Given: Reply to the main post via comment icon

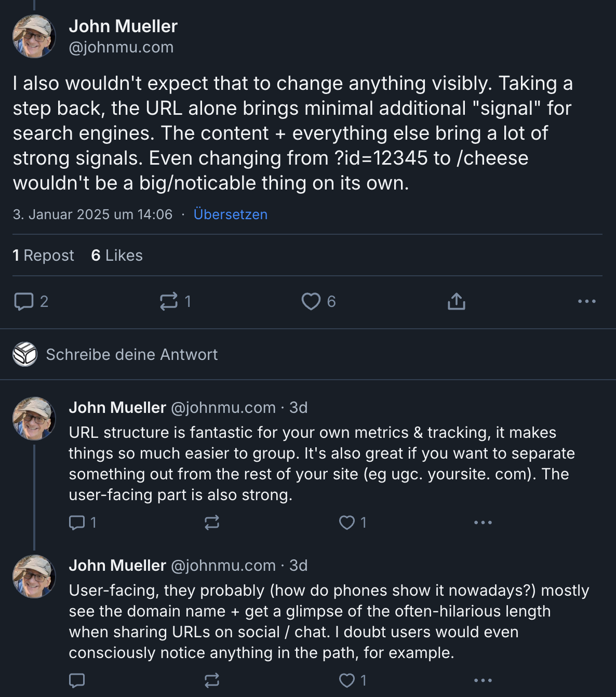Looking at the screenshot, I should [x=24, y=301].
